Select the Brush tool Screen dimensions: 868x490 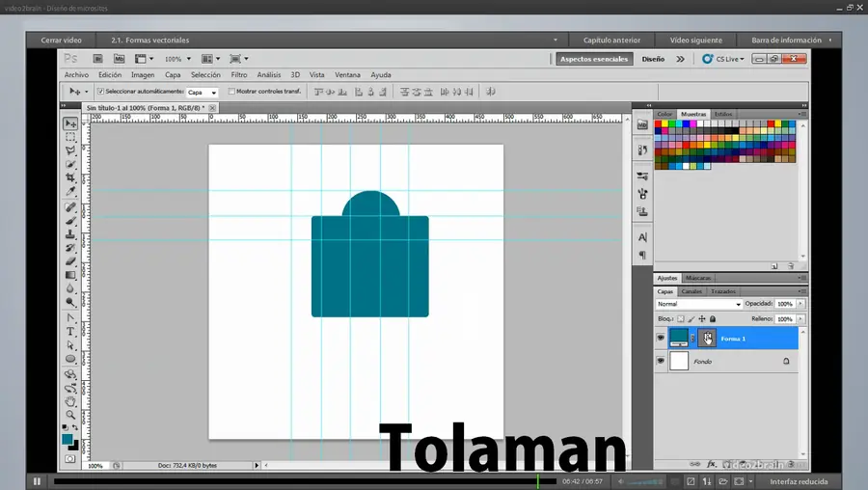[70, 221]
